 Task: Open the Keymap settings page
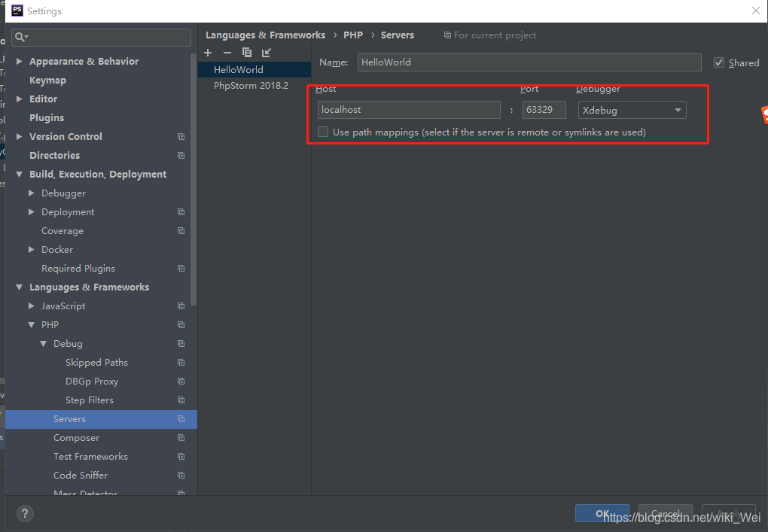pos(47,81)
